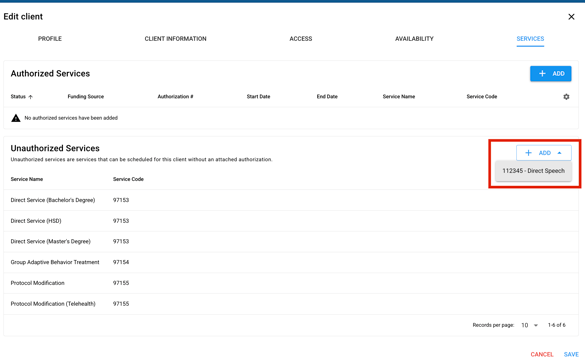Click 'No authorized services have been added'

tap(71, 118)
